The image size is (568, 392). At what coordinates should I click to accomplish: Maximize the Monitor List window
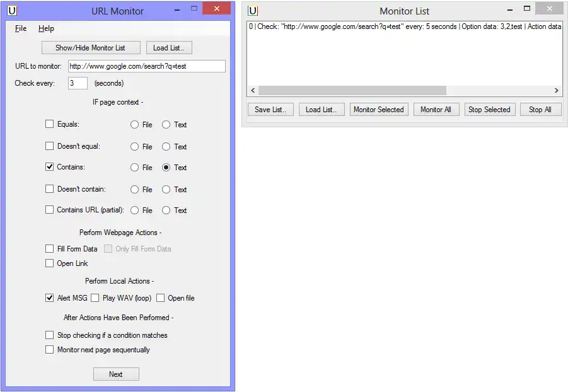(x=527, y=8)
